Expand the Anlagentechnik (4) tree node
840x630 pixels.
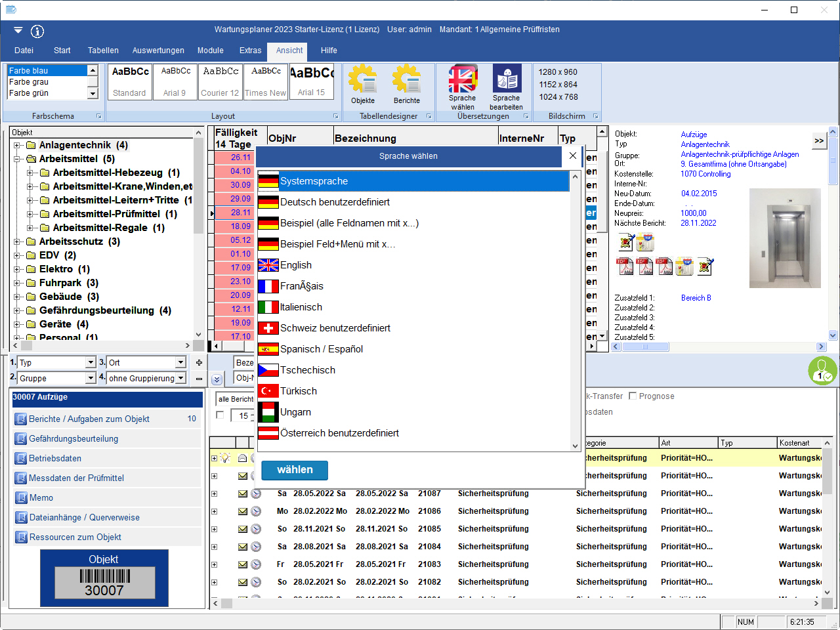click(16, 145)
